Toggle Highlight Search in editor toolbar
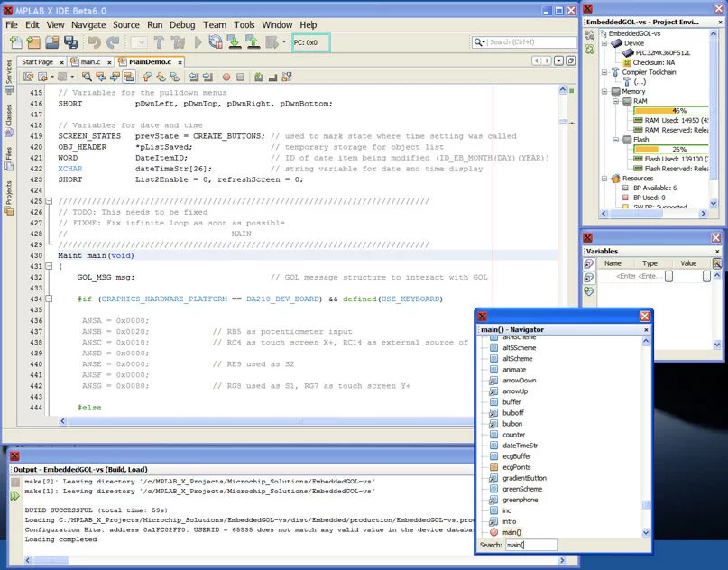 click(x=129, y=77)
